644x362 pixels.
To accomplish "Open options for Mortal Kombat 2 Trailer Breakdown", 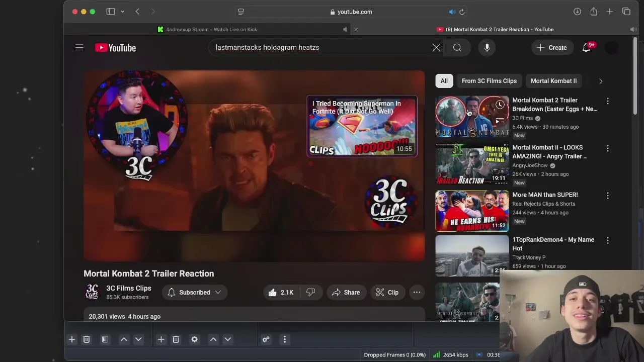I will (608, 101).
